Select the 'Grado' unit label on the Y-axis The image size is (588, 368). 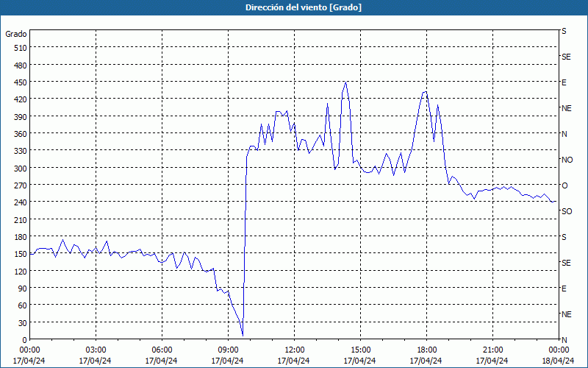pyautogui.click(x=16, y=34)
